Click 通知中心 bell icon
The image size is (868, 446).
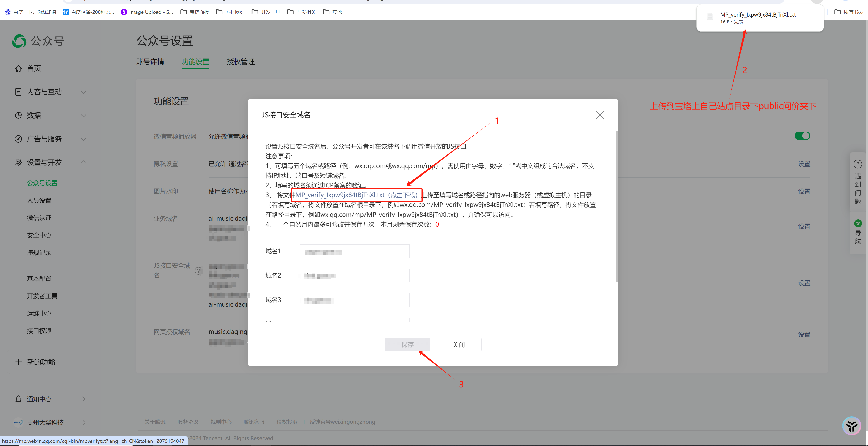(18, 399)
